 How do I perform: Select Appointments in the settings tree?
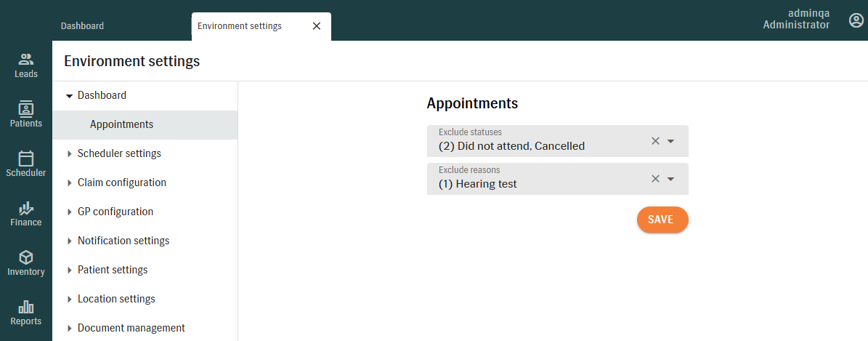121,124
